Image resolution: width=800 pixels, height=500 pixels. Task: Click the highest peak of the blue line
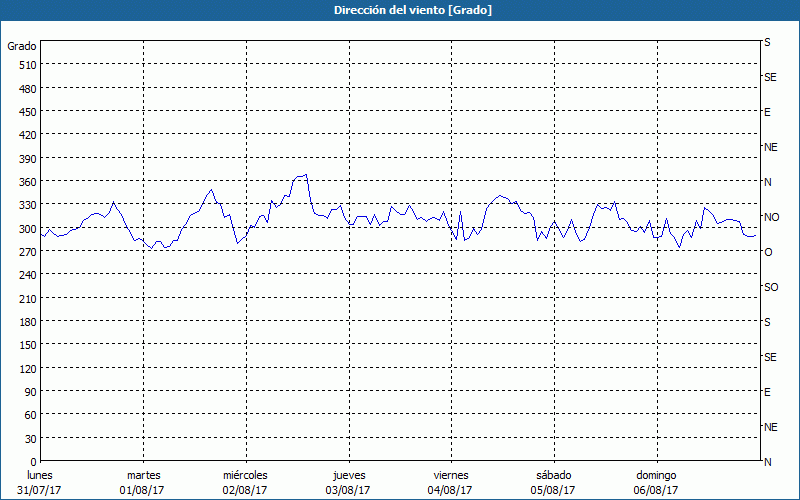coord(305,175)
